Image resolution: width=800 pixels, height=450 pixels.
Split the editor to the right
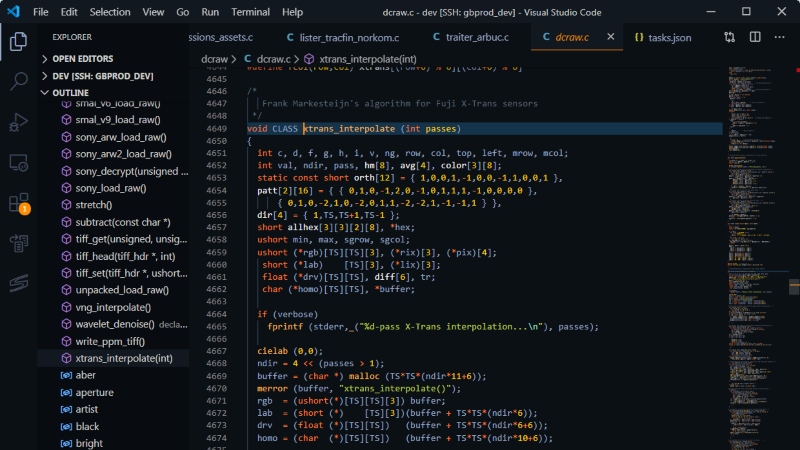pos(755,37)
